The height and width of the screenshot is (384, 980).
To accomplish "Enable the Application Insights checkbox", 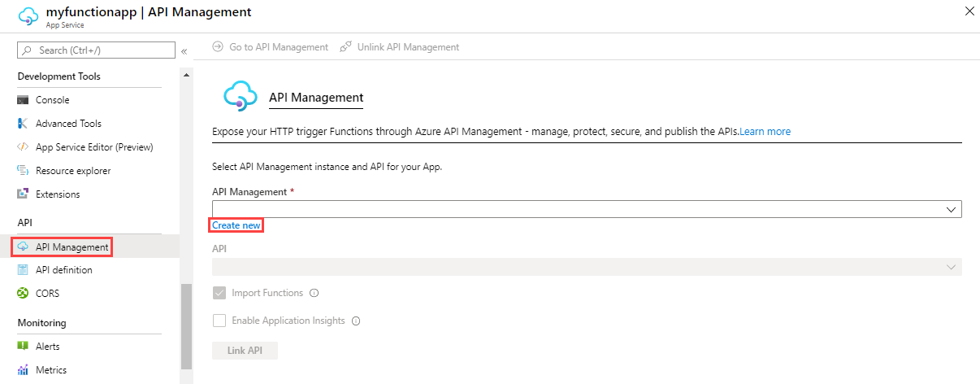I will 219,321.
